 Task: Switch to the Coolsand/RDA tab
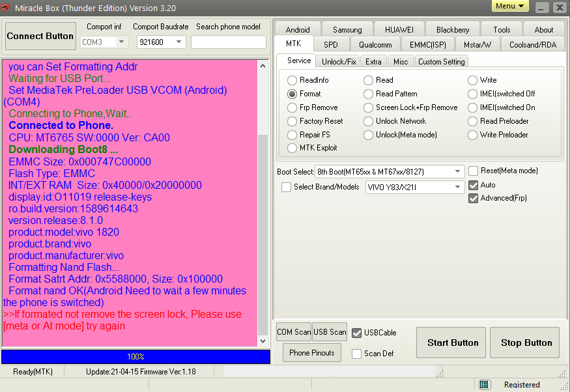coord(533,45)
